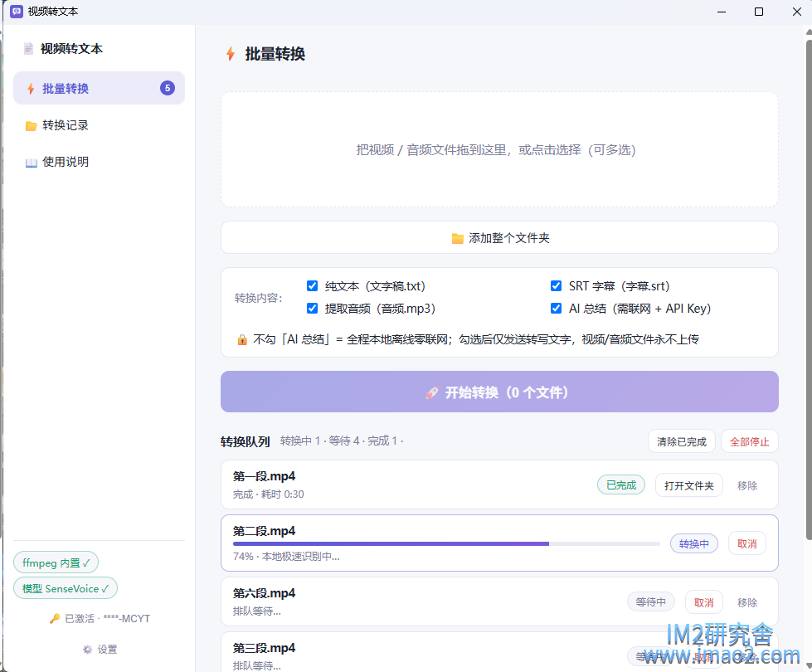Click the key icon beside 已激活
Image resolution: width=812 pixels, height=672 pixels.
click(x=55, y=619)
